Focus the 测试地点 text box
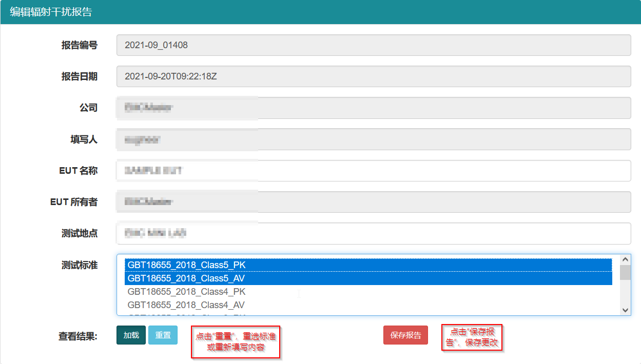Viewport: 641px width, 364px height. [373, 233]
